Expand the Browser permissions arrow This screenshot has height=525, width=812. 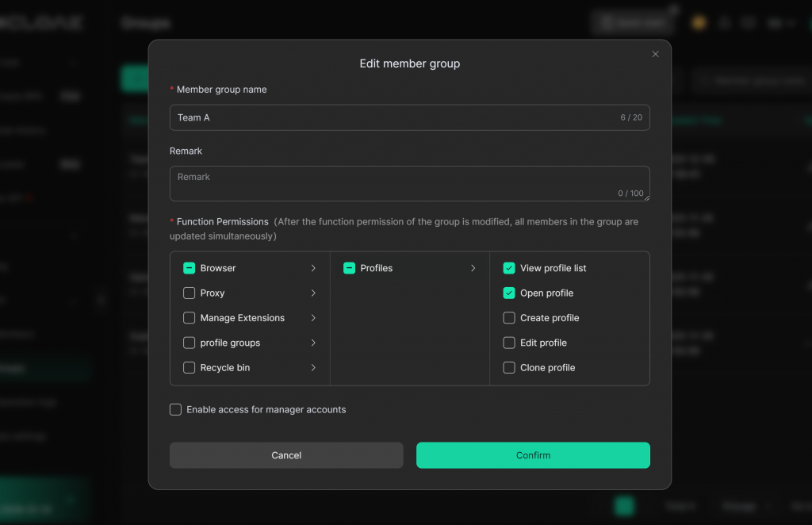click(x=313, y=268)
